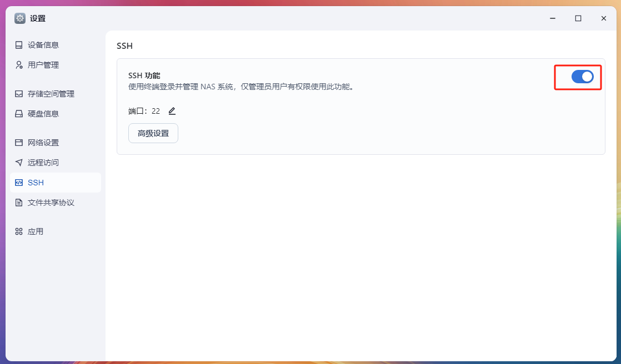Select 远程访问 in the sidebar menu
Viewport: 621px width, 364px height.
43,163
